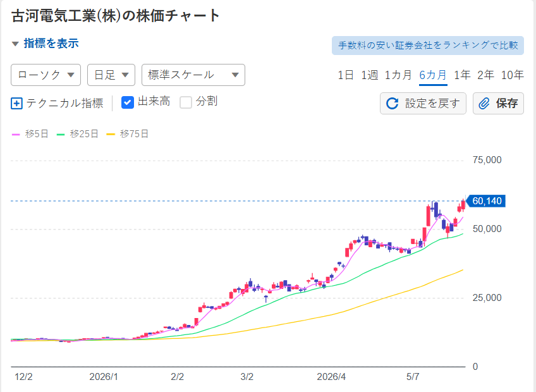Click the 75,000 axis label
The image size is (536, 392).
pos(487,160)
